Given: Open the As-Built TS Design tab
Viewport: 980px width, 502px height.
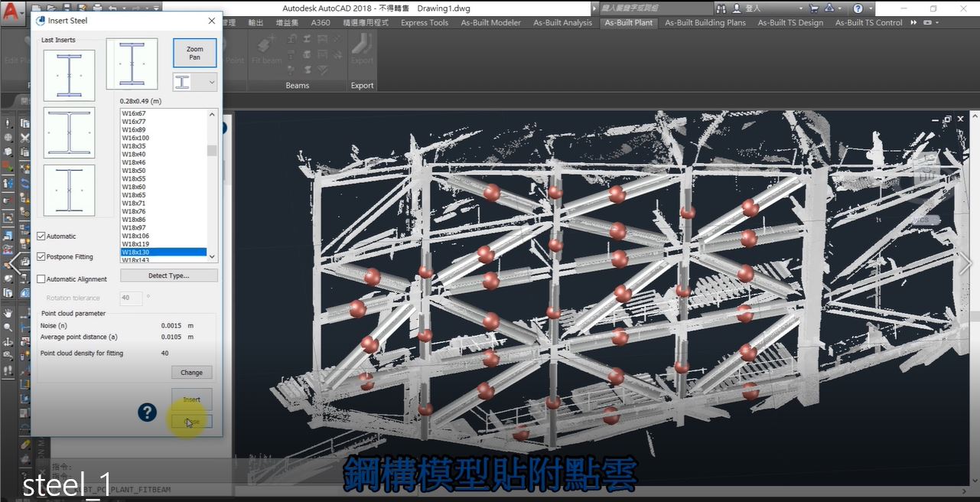Looking at the screenshot, I should coord(791,23).
